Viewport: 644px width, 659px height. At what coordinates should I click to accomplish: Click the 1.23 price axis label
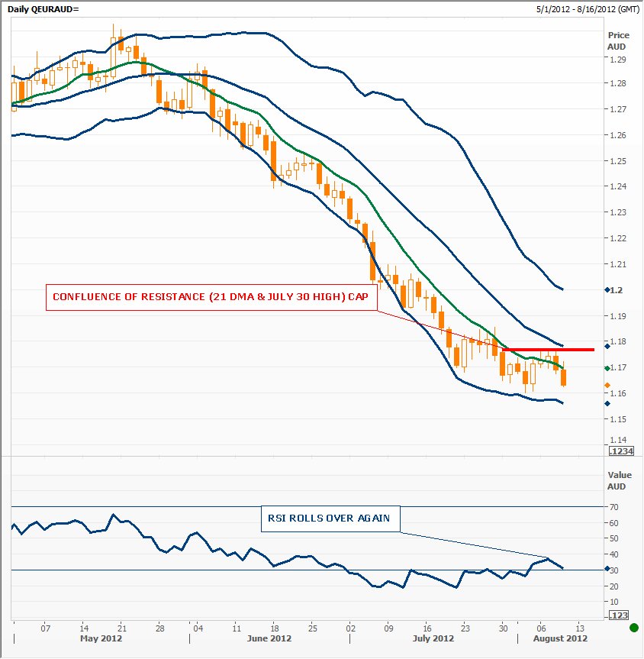(x=618, y=212)
